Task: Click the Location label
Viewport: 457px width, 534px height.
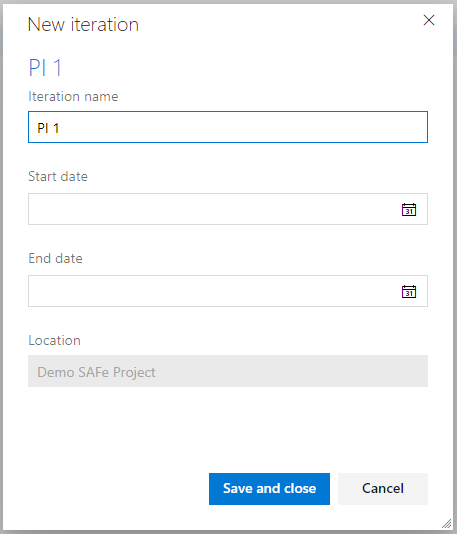Action: point(54,341)
